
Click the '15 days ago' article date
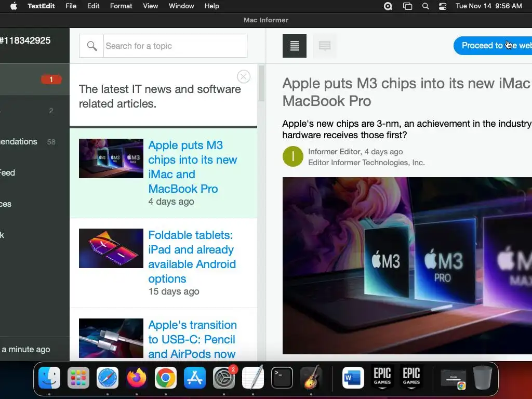tap(174, 291)
